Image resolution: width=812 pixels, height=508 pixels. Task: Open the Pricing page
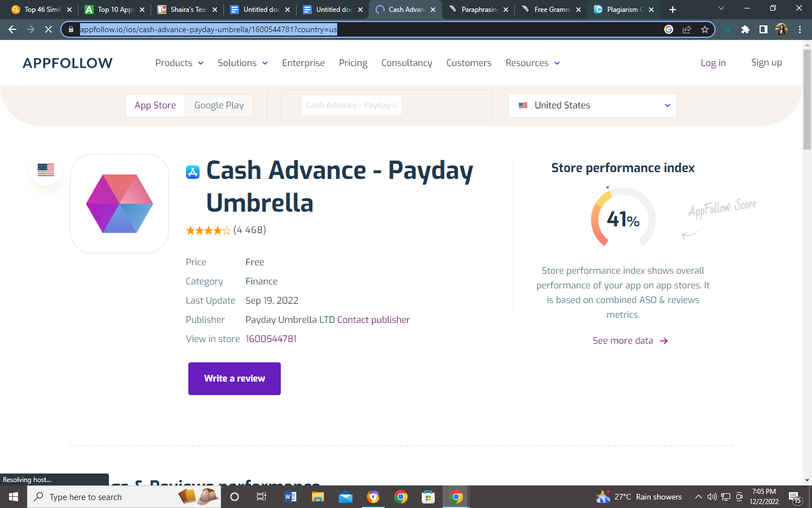point(353,63)
